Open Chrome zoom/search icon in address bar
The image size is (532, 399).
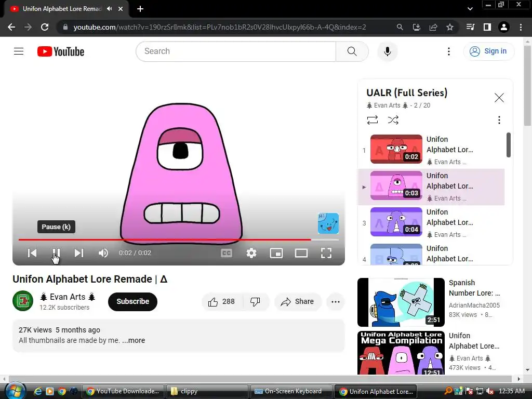pos(400,27)
